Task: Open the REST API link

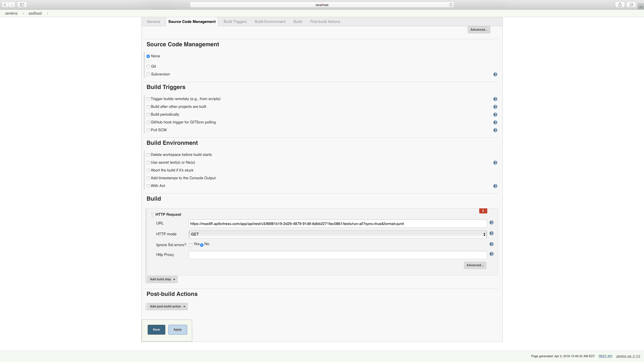Action: coord(605,356)
